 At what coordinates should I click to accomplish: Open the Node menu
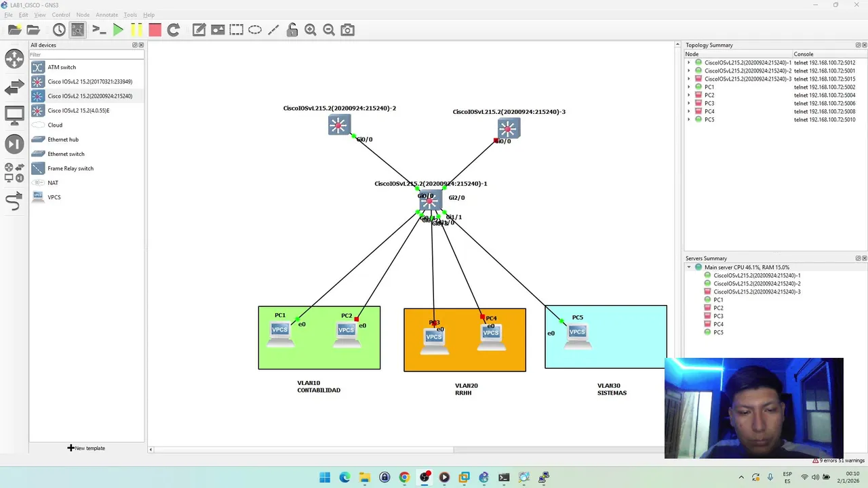(x=83, y=15)
